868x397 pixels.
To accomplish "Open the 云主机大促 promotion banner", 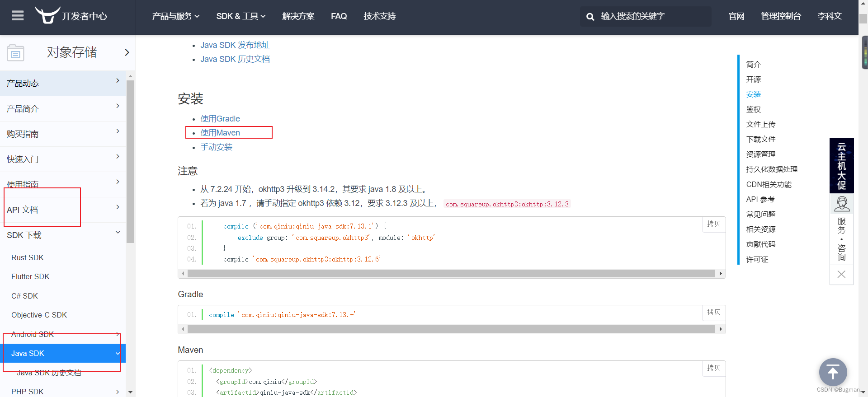I will (x=841, y=165).
